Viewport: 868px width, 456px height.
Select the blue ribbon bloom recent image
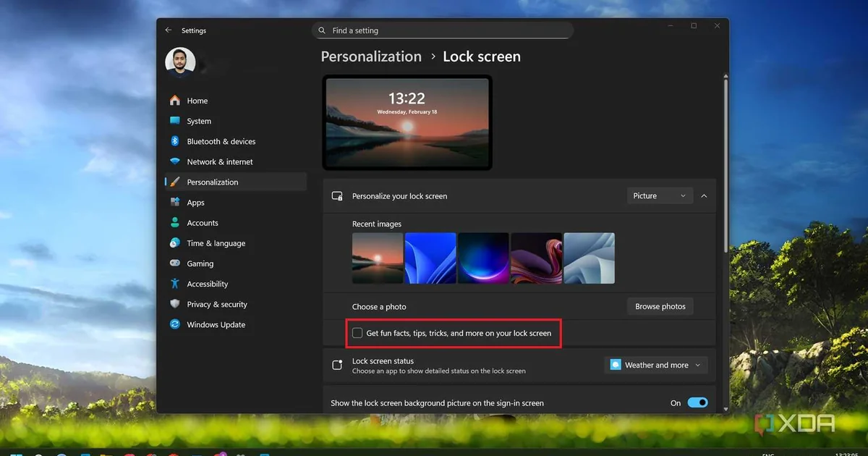pos(430,258)
